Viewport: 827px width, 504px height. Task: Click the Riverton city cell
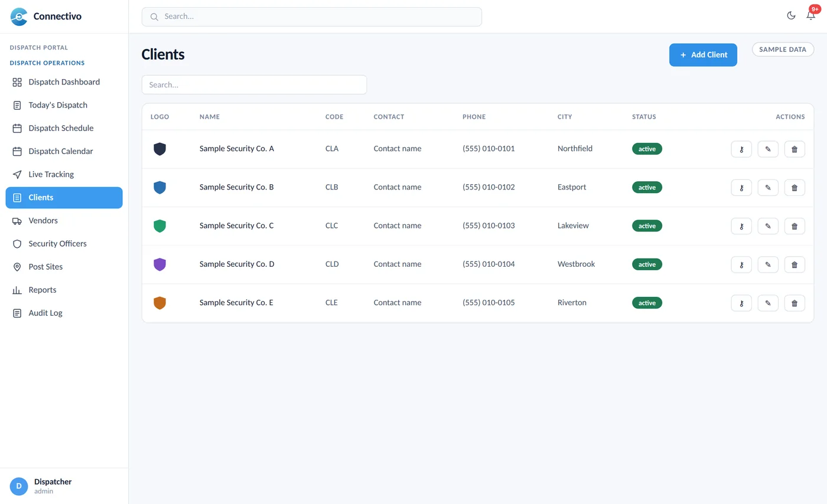(x=572, y=302)
